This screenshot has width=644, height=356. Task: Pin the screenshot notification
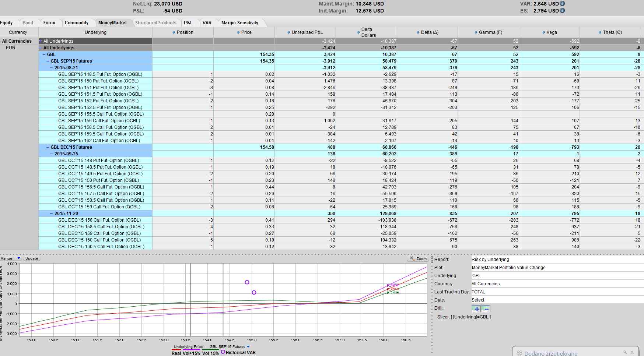point(625,352)
